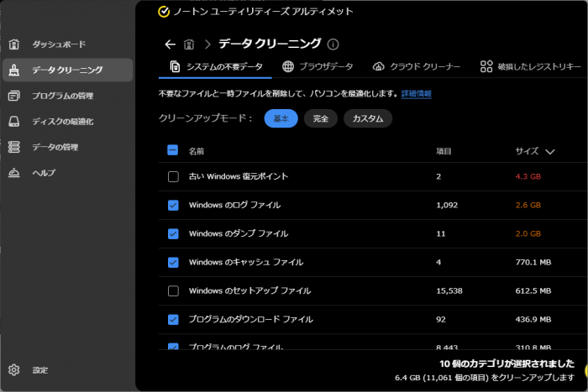
Task: Click the ヘルプ bell icon in sidebar
Action: pos(14,172)
